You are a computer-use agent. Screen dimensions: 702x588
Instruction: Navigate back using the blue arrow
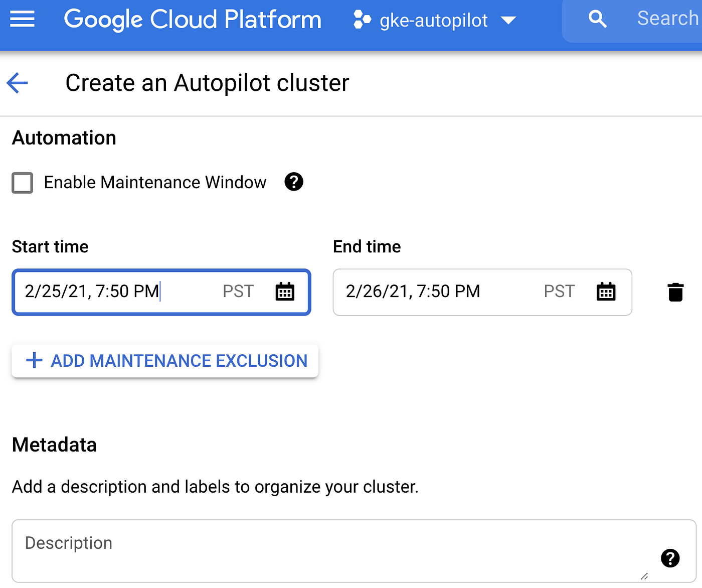coord(17,83)
